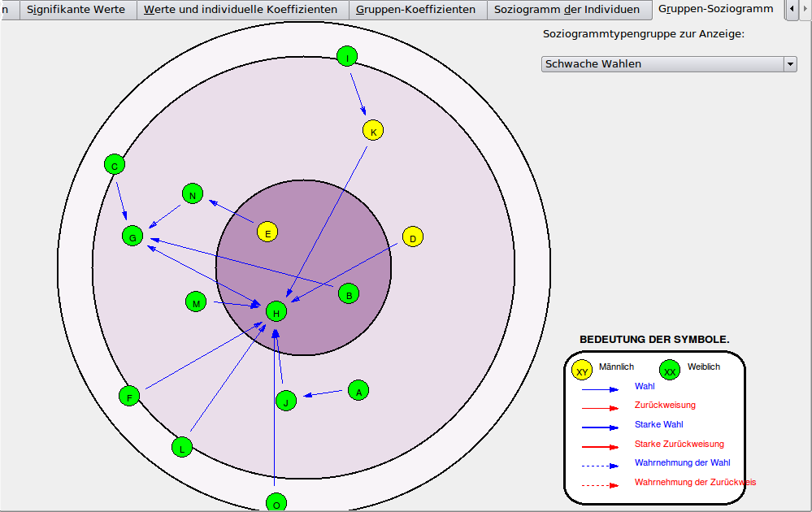
Task: Select the green node B
Action: click(x=349, y=294)
